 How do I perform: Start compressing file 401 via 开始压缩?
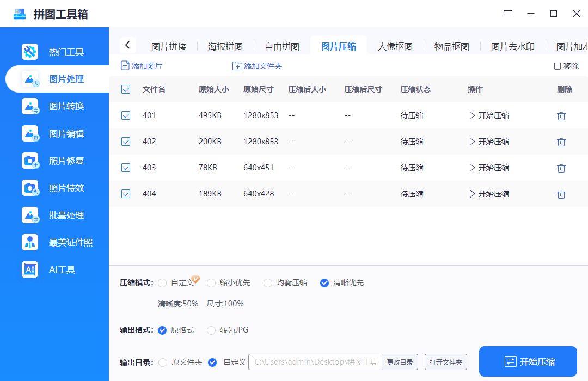[x=489, y=115]
